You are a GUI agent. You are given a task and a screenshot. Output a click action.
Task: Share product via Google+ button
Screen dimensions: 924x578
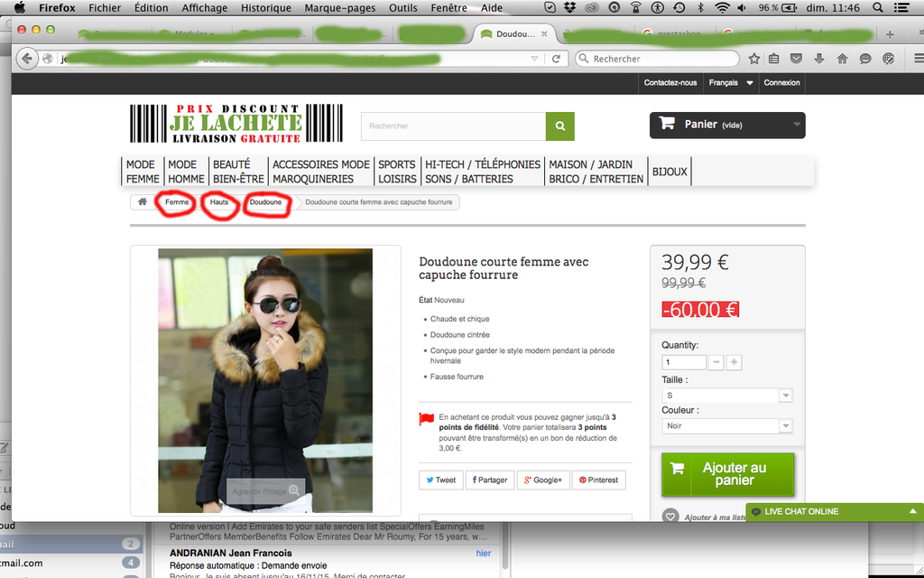pyautogui.click(x=543, y=480)
